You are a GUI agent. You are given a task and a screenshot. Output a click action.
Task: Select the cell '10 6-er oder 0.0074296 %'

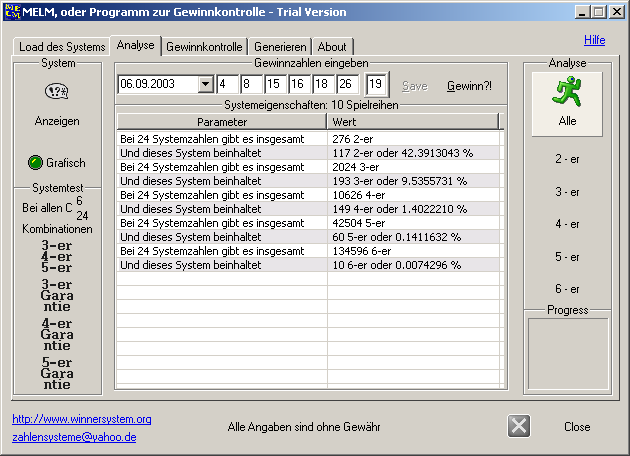413,265
